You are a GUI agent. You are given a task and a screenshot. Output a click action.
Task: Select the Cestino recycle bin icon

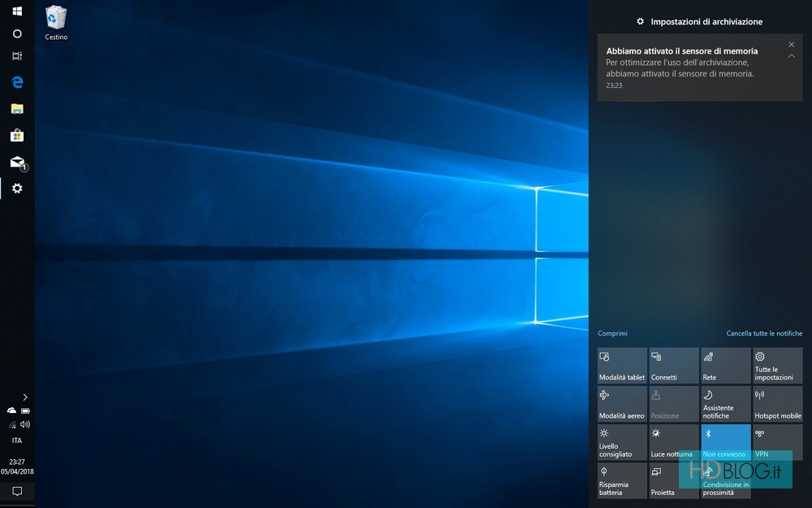point(56,23)
